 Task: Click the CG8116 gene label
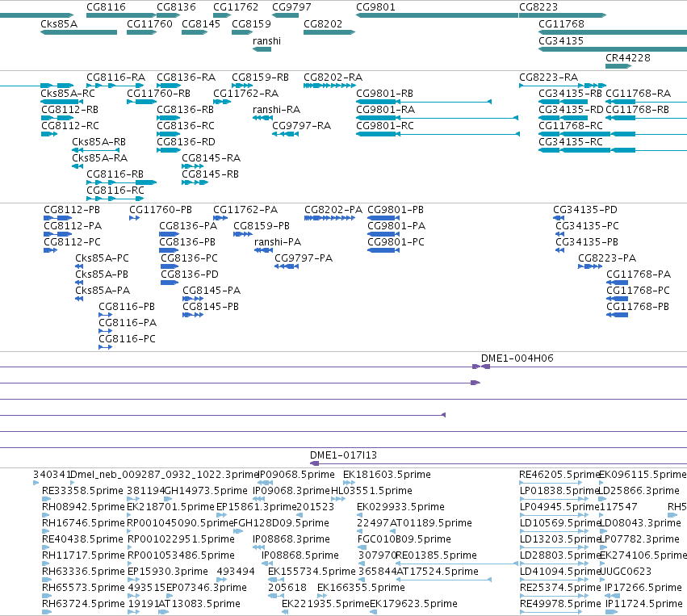coord(106,7)
